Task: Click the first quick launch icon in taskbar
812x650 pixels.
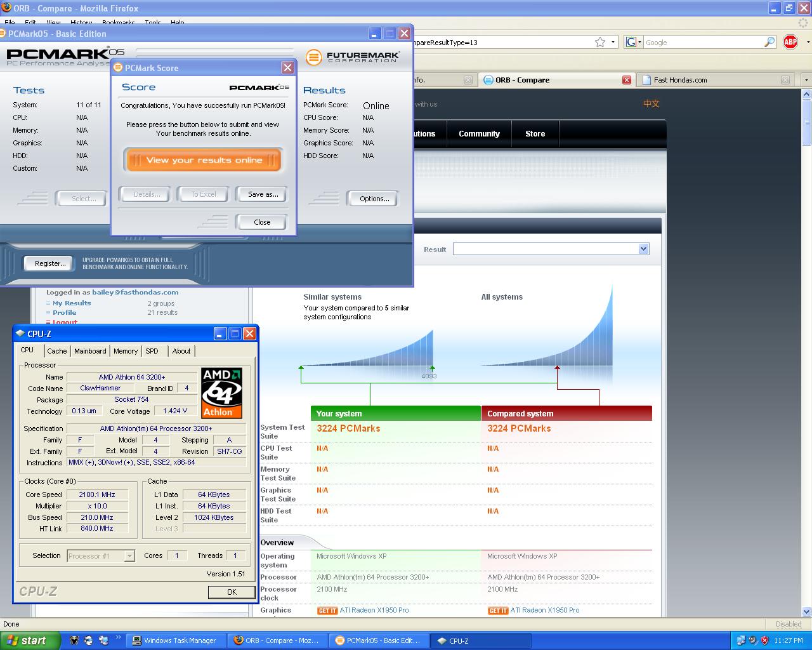Action: point(74,640)
